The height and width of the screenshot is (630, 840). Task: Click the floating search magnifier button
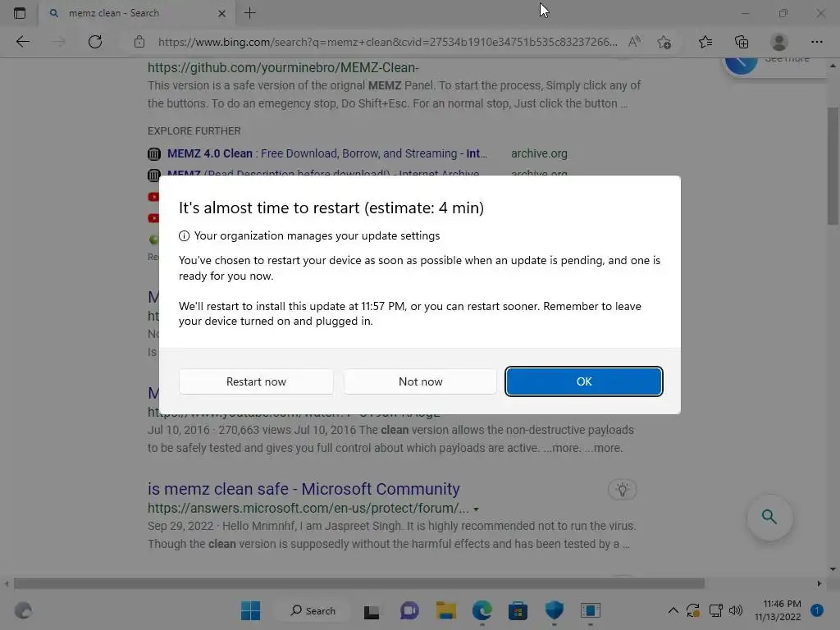coord(769,517)
